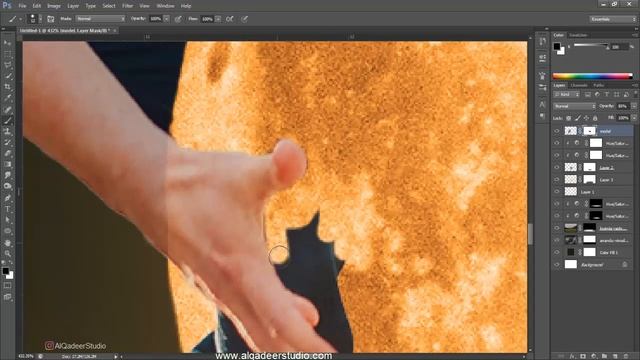Screen dimensions: 640x360
Task: Open the Filter menu
Action: point(128,6)
